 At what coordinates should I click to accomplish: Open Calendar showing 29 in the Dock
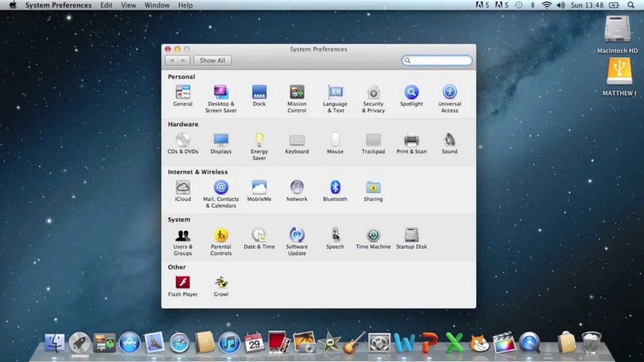254,343
